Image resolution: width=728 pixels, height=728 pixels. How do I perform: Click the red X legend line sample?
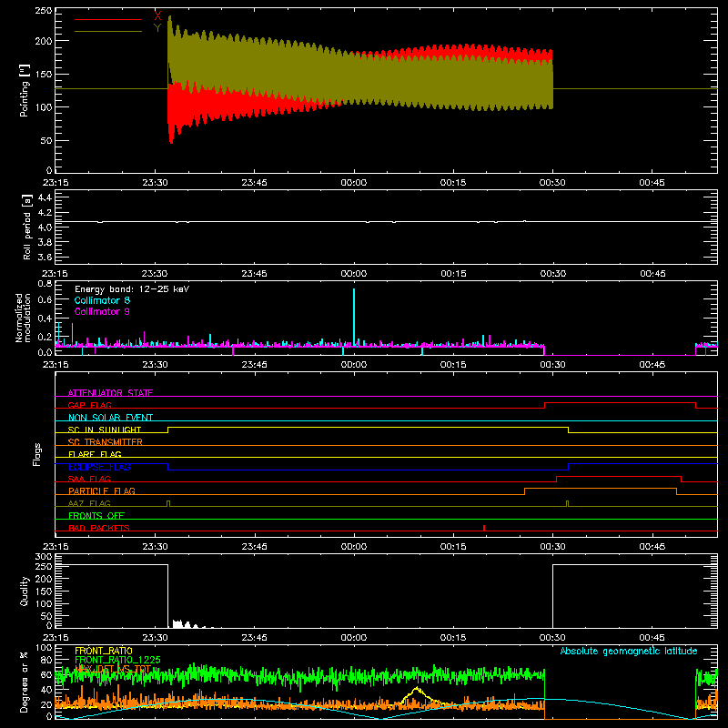(x=108, y=19)
